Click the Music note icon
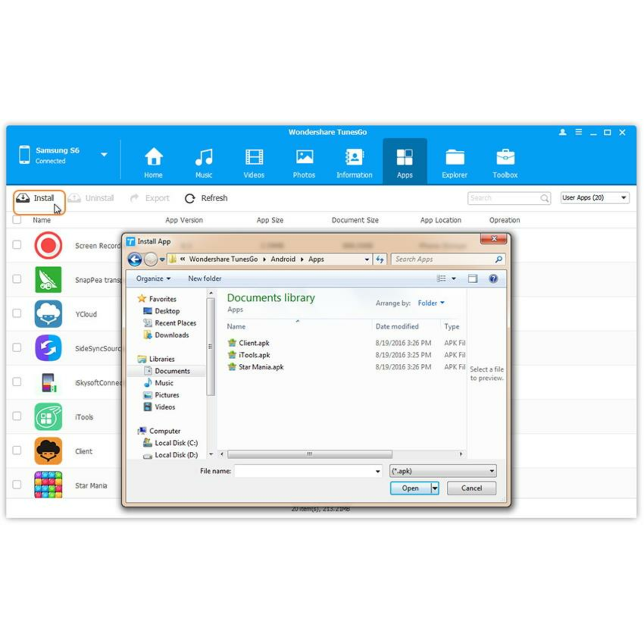644x644 pixels. click(x=204, y=157)
